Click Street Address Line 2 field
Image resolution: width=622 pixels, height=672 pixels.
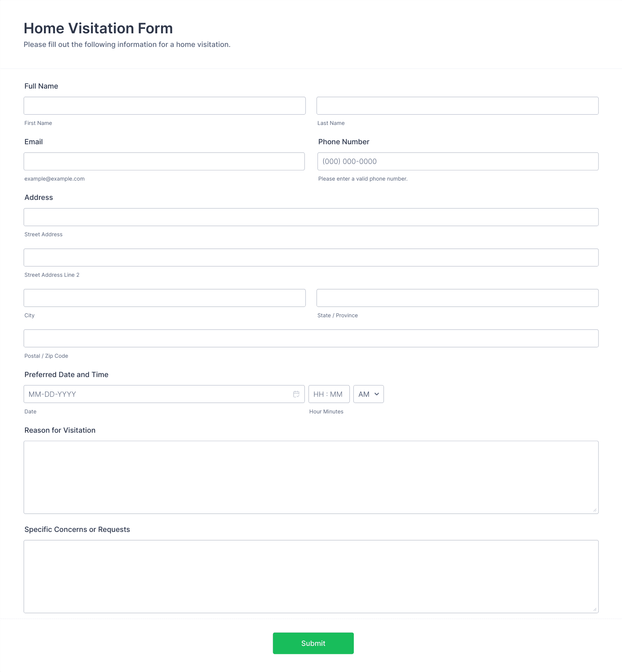click(x=311, y=257)
